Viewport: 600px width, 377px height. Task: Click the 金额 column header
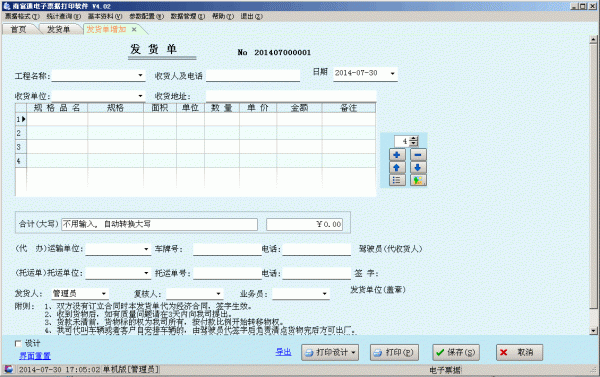299,108
